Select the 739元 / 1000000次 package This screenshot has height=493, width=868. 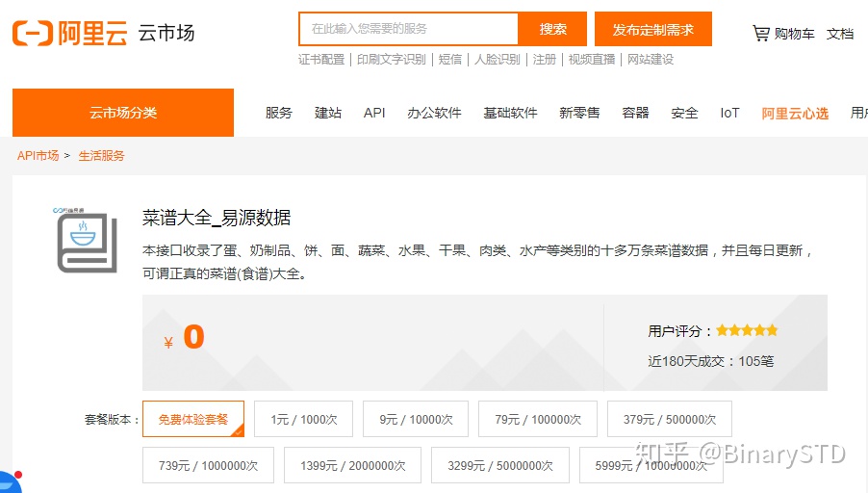pos(208,465)
